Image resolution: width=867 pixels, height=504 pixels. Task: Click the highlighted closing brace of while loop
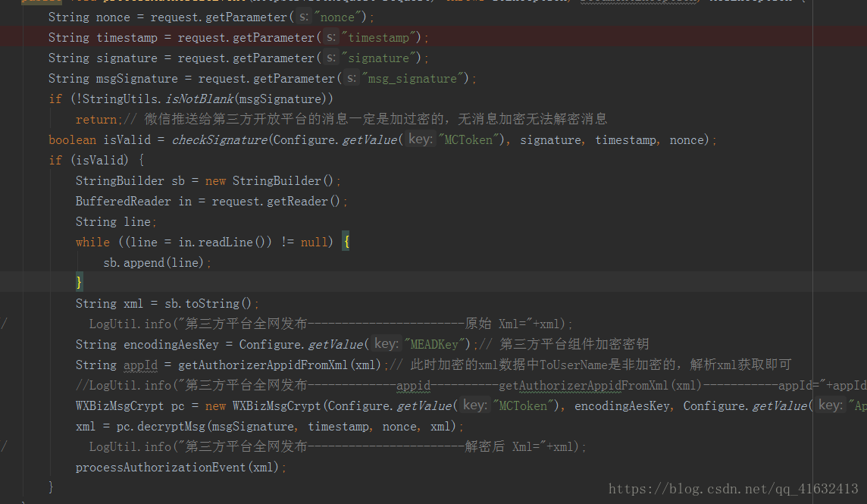[79, 283]
